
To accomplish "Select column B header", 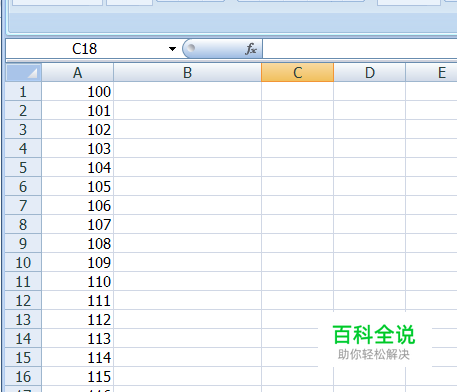I will (187, 72).
